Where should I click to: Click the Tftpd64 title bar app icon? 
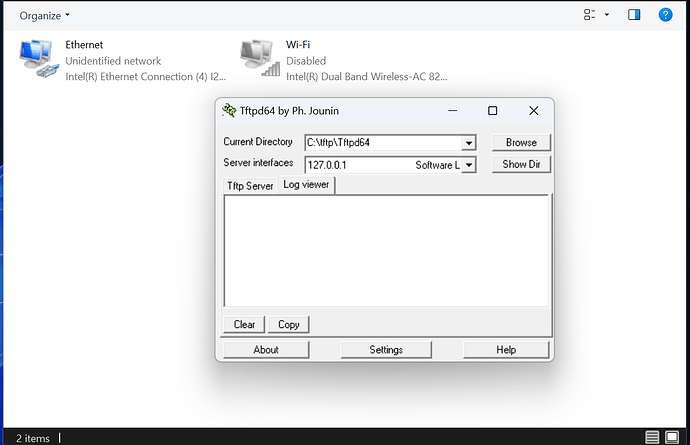(229, 110)
